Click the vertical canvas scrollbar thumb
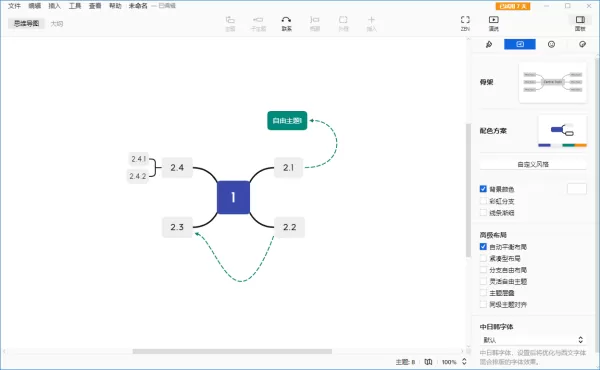The width and height of the screenshot is (600, 370). click(468, 190)
